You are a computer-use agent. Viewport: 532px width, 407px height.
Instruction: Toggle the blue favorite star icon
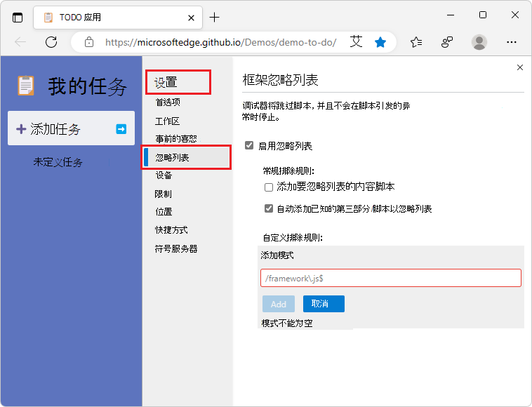pos(380,42)
